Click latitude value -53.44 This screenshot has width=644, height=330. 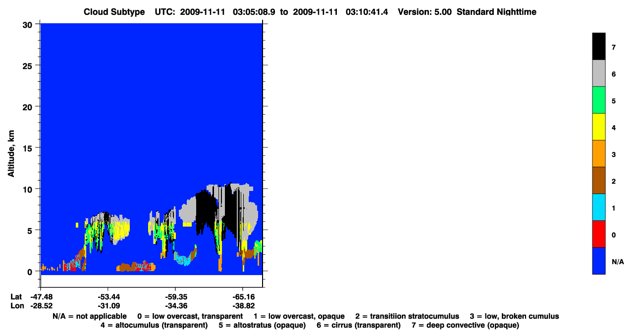coord(108,297)
